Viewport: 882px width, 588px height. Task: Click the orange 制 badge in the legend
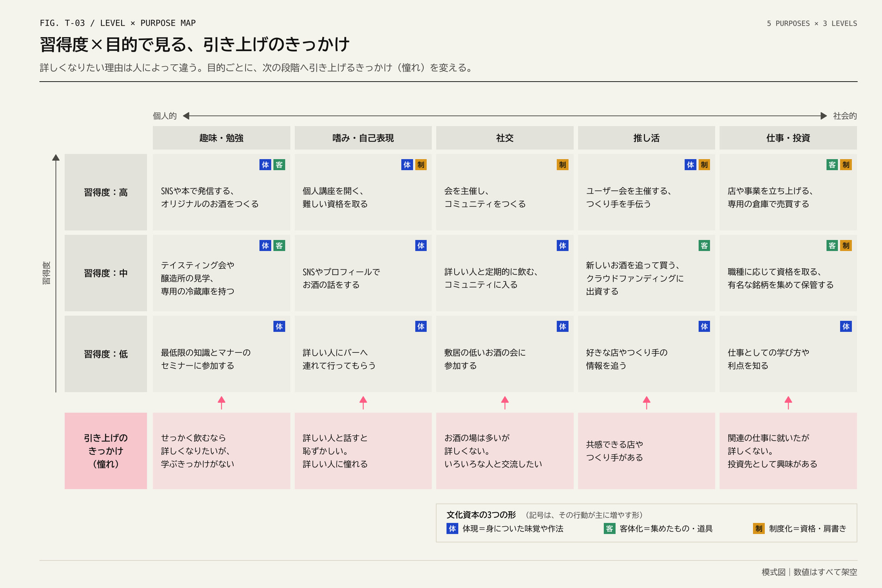tap(759, 528)
